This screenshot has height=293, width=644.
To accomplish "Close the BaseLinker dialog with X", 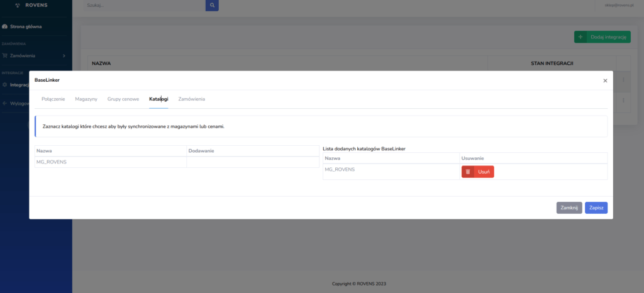I will (605, 81).
